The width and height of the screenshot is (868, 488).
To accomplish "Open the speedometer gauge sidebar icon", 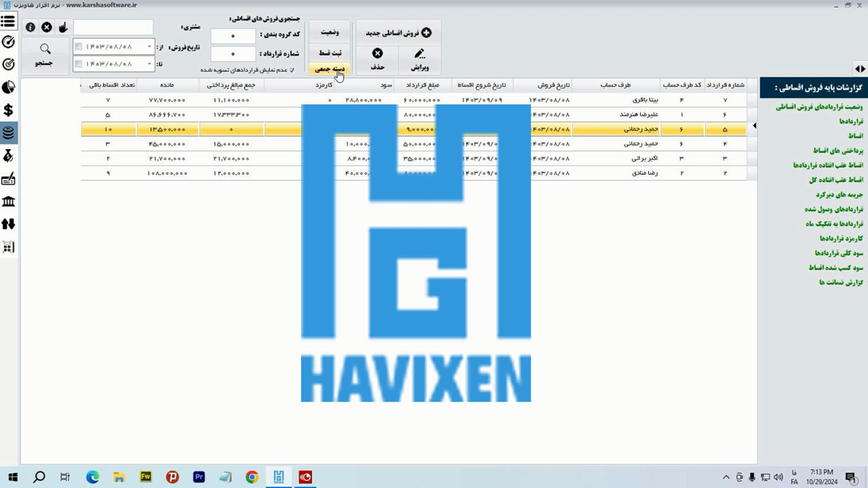I will (x=8, y=42).
